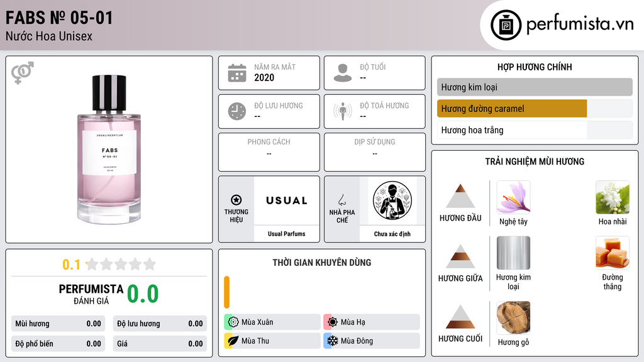Select the Mùa Thu season chip
Viewport: 644px width, 362px height.
point(272,341)
